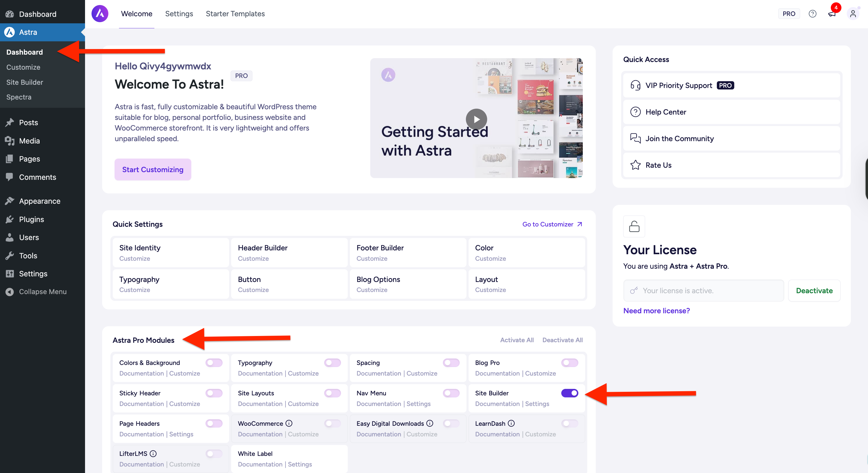Enable the Typography module toggle
This screenshot has height=473, width=868.
[332, 363]
